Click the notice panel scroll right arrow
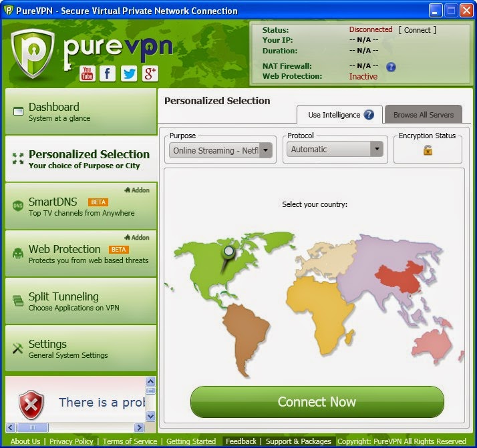Image resolution: width=477 pixels, height=448 pixels. pyautogui.click(x=139, y=427)
